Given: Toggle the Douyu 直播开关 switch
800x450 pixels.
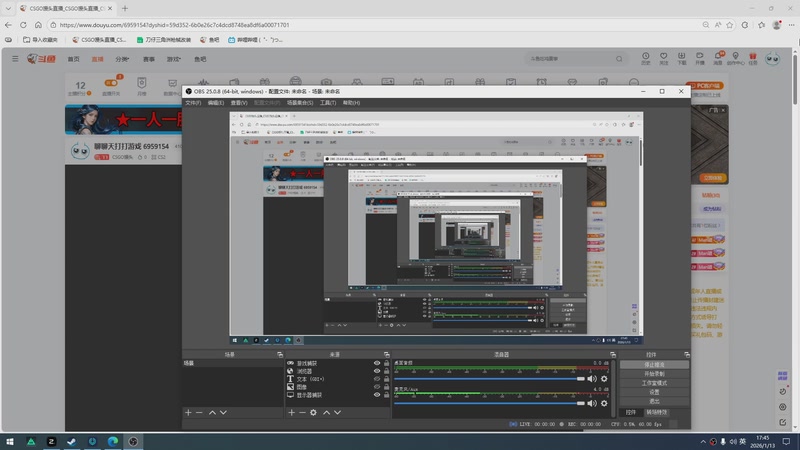Looking at the screenshot, I should 110,83.
